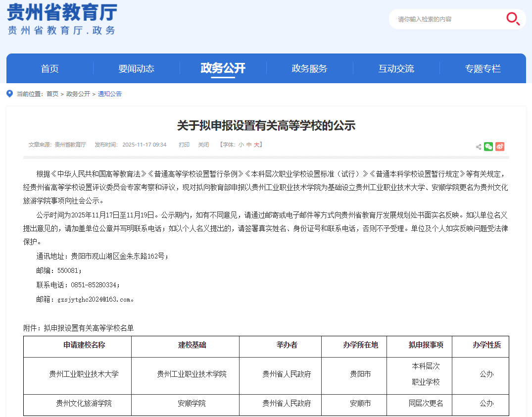The height and width of the screenshot is (417, 532).
Task: Go to 政务服务 in navigation bar
Action: point(309,69)
